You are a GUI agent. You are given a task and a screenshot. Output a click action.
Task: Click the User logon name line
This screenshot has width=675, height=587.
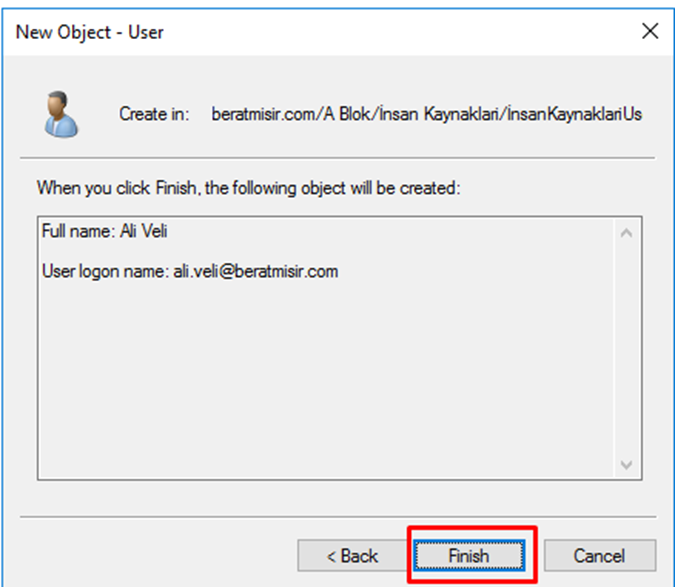click(190, 271)
